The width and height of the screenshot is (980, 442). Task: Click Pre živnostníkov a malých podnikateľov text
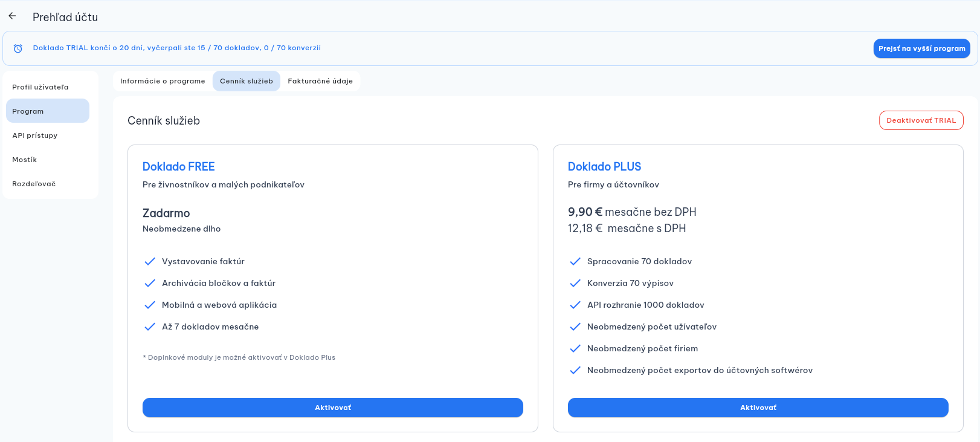click(x=224, y=185)
